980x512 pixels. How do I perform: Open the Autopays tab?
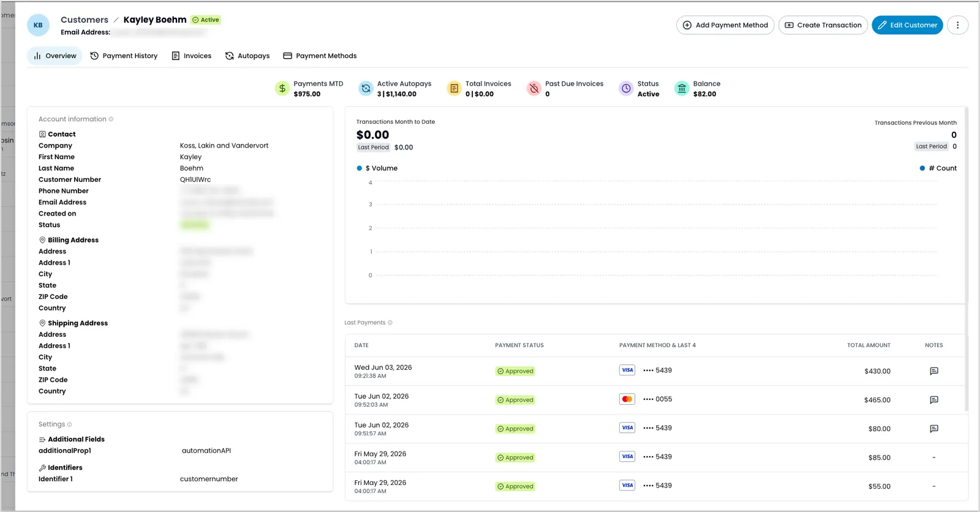247,56
